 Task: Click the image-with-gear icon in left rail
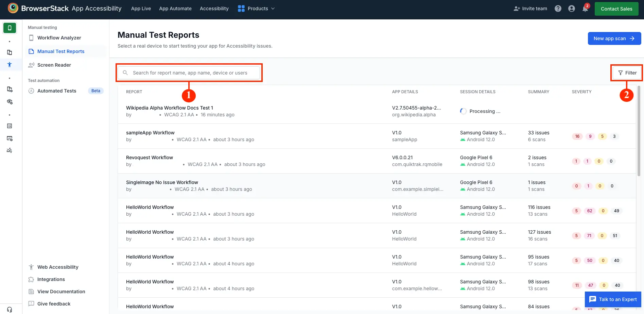pyautogui.click(x=10, y=138)
